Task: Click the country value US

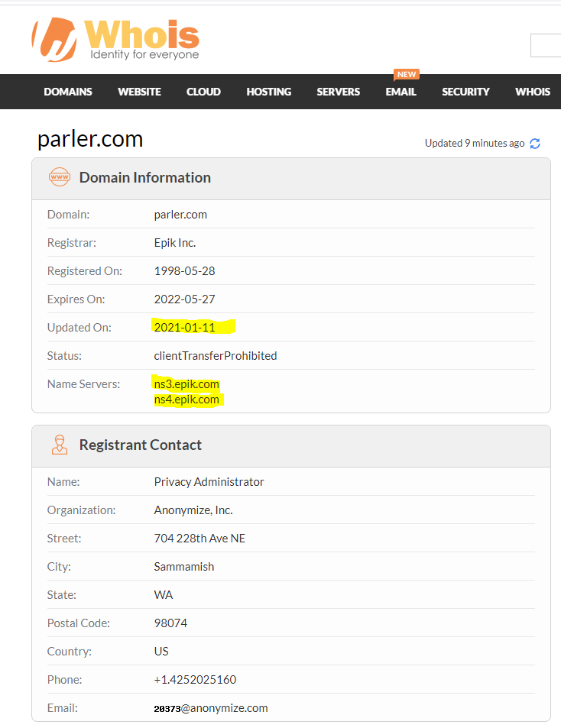Action: point(161,652)
